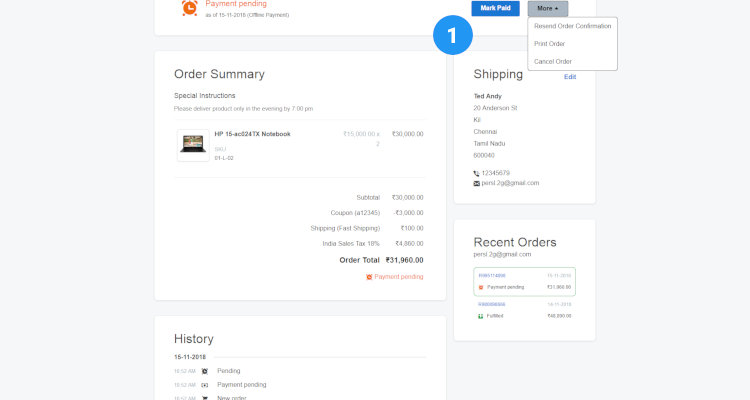Click the Payment pending heading at top
750x400 pixels.
click(236, 4)
